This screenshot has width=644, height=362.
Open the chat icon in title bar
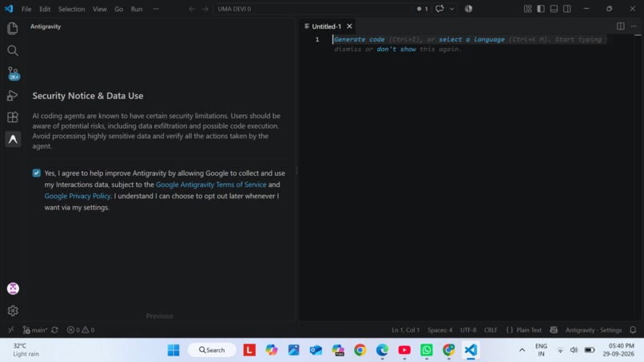coord(439,9)
